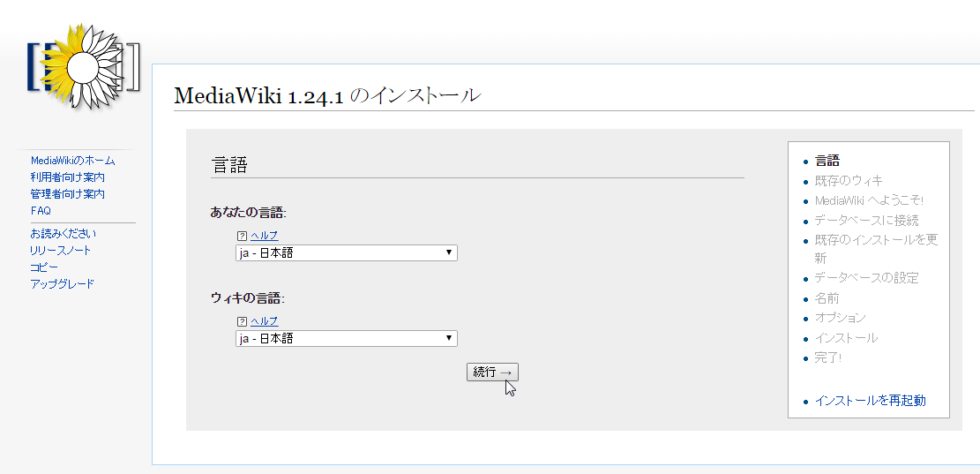Image resolution: width=980 pixels, height=474 pixels.
Task: Click the MediaWiki 1.24.1 のインストール heading
Action: click(327, 95)
